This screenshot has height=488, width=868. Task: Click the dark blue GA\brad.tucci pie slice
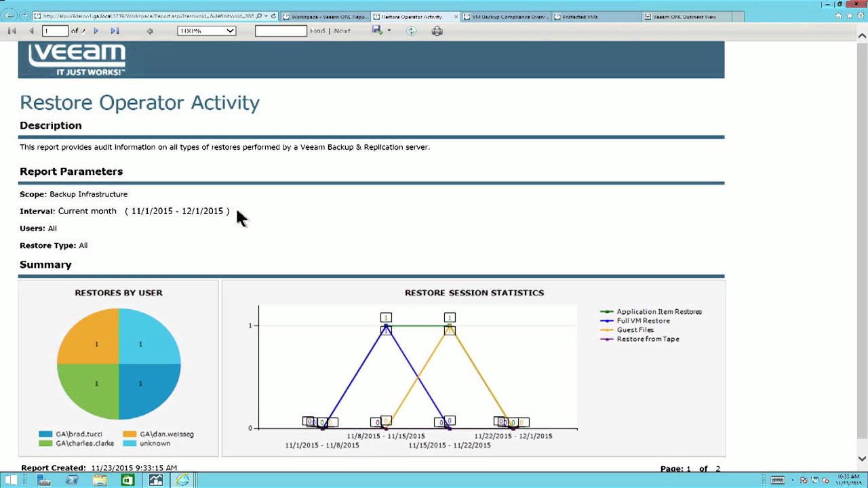149,391
